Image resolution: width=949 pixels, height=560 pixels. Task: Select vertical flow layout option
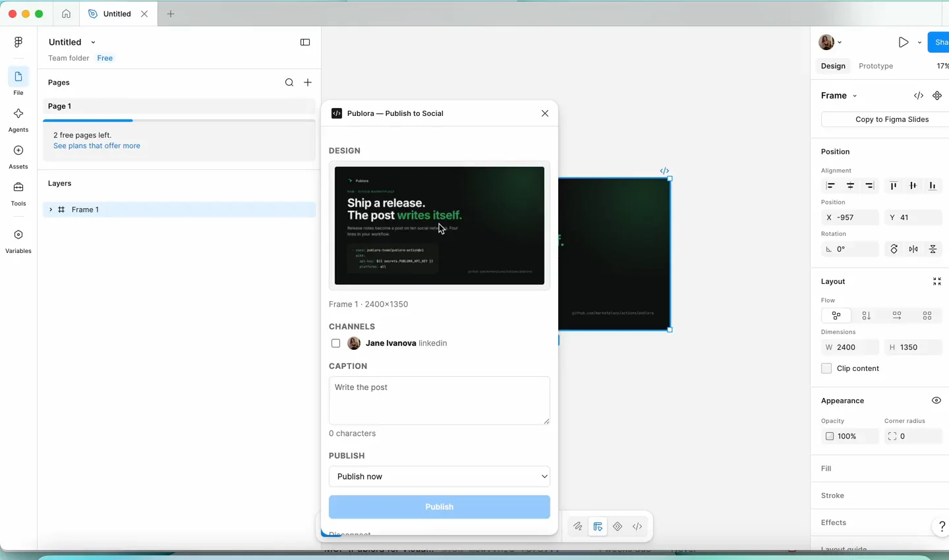click(867, 316)
